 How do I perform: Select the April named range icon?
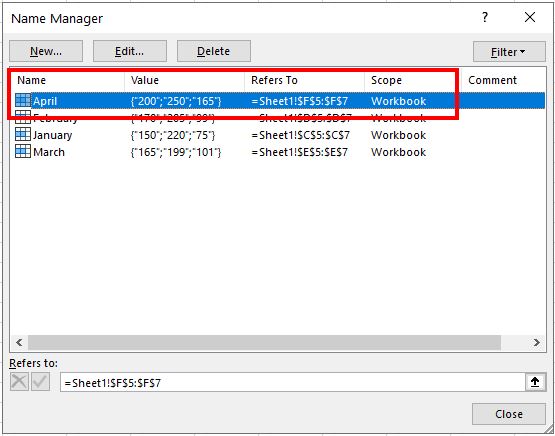coord(23,101)
